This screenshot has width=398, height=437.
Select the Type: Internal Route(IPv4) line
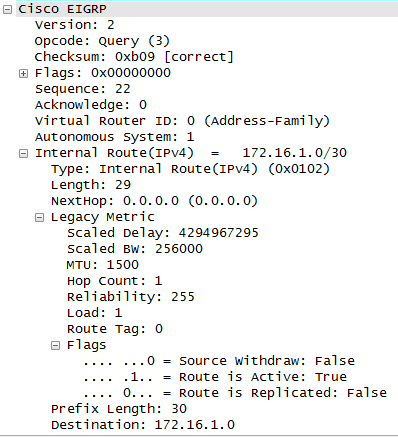[190, 169]
